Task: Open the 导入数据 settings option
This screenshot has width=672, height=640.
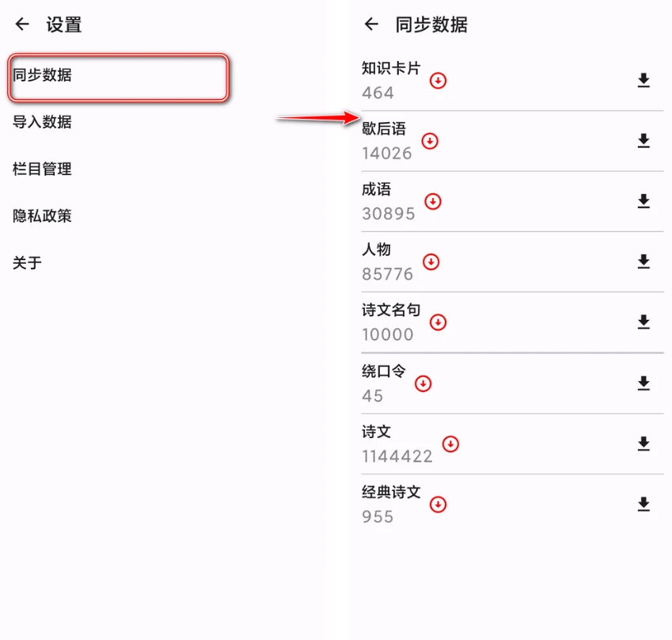Action: click(43, 122)
